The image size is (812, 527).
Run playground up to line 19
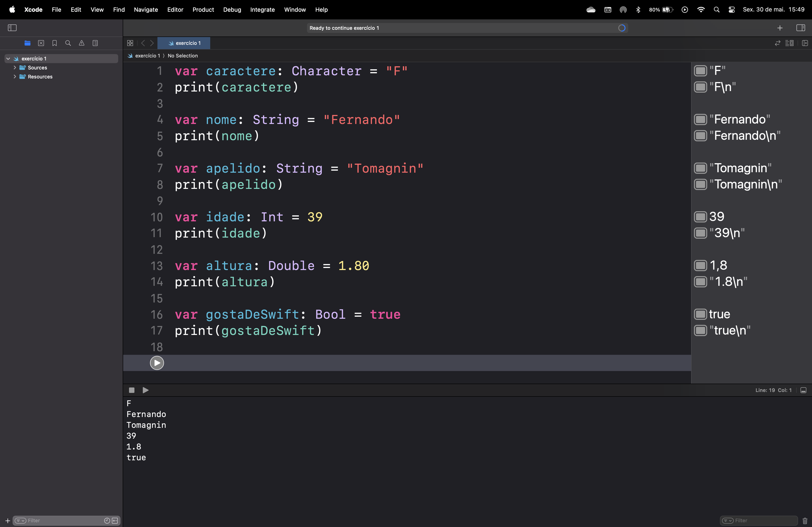[157, 363]
